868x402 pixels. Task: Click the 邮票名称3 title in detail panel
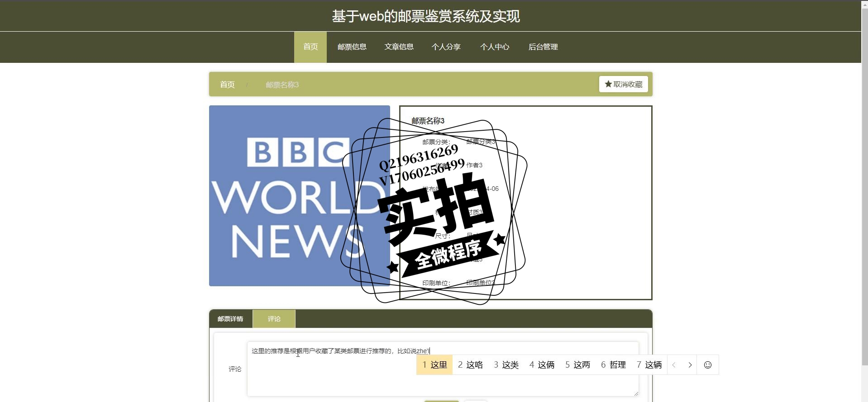428,121
